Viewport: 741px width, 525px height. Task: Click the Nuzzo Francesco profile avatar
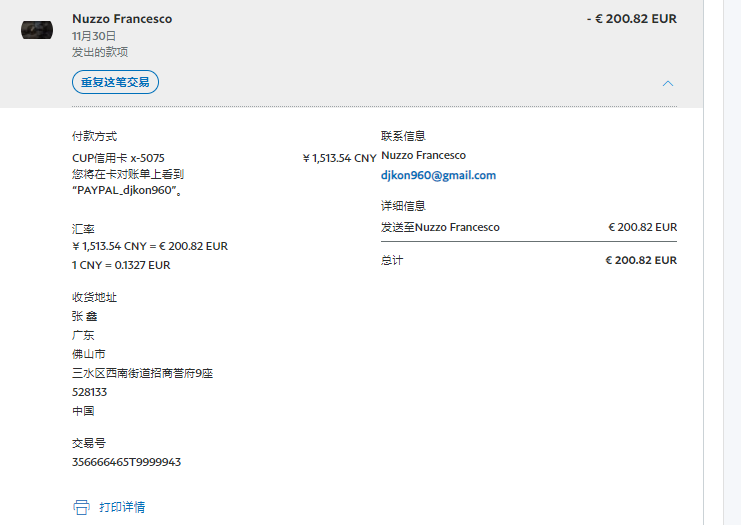pyautogui.click(x=37, y=30)
